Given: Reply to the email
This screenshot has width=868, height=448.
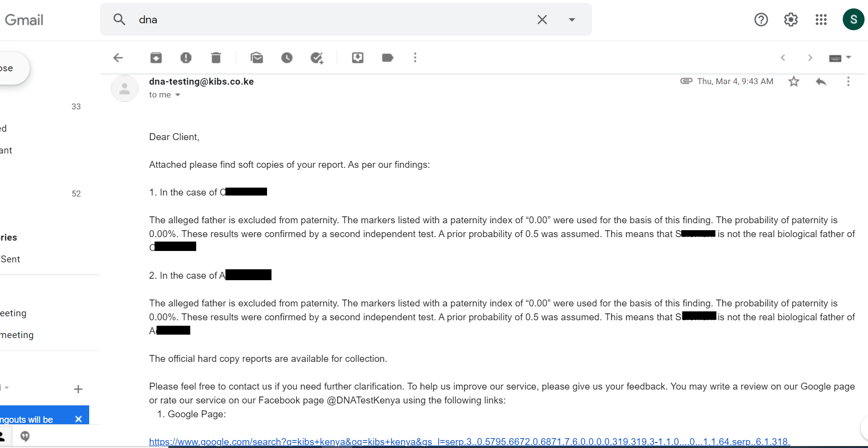Looking at the screenshot, I should (x=821, y=81).
